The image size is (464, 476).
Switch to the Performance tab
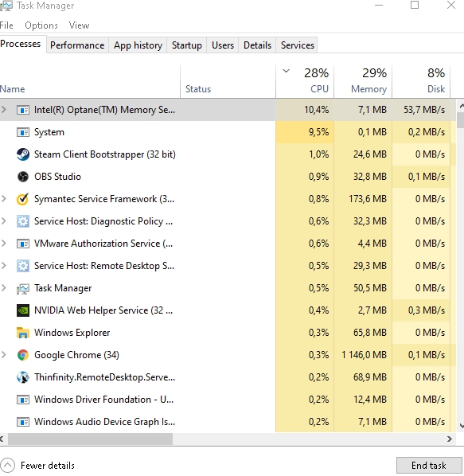[x=77, y=45]
